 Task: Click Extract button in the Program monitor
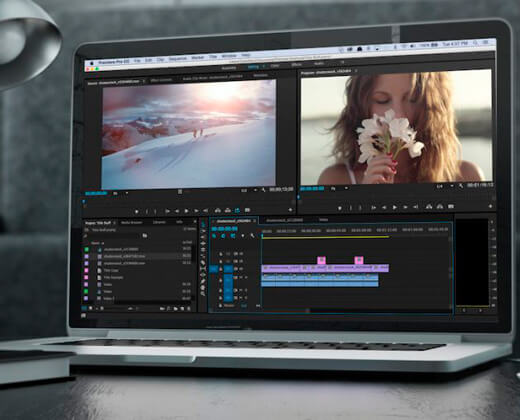pos(440,207)
